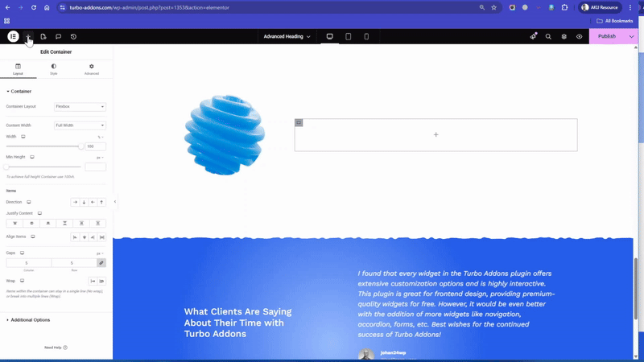Open the revision History clock icon

(x=73, y=36)
